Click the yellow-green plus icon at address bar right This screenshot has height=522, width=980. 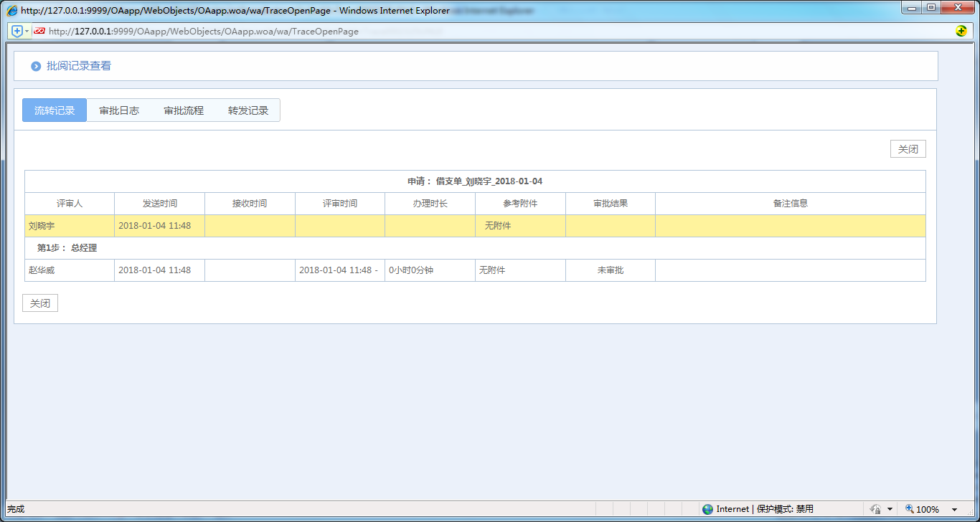(961, 31)
